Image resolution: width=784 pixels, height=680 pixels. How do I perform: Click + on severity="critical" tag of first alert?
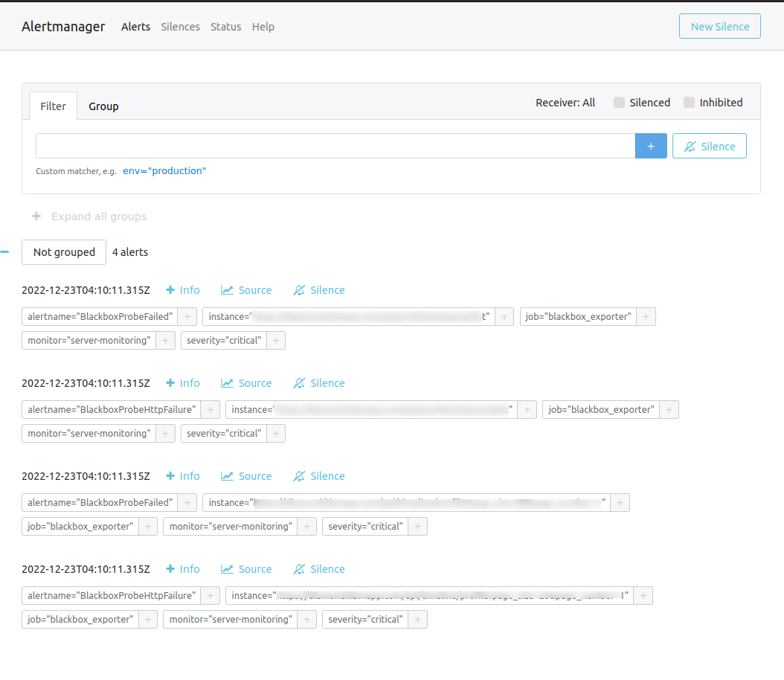(275, 340)
